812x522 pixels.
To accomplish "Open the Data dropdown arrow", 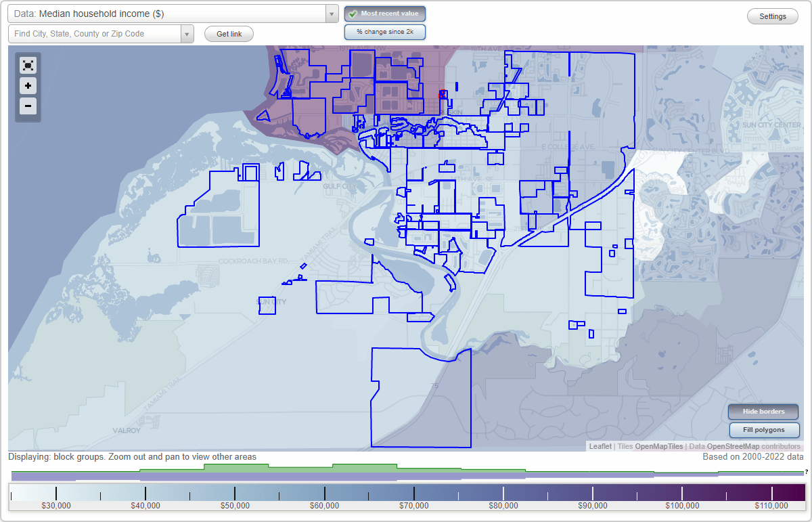I will (332, 14).
